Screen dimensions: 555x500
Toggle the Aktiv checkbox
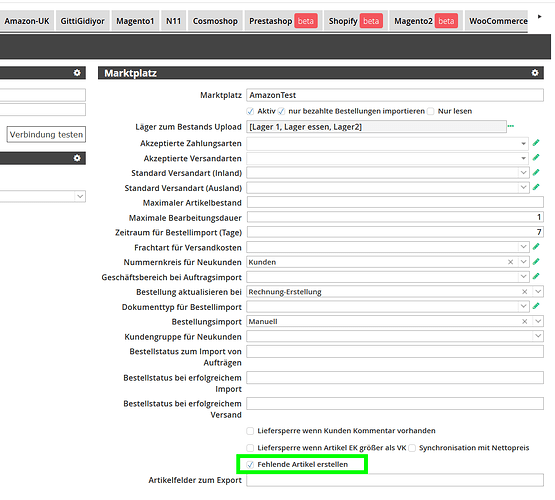(x=250, y=111)
